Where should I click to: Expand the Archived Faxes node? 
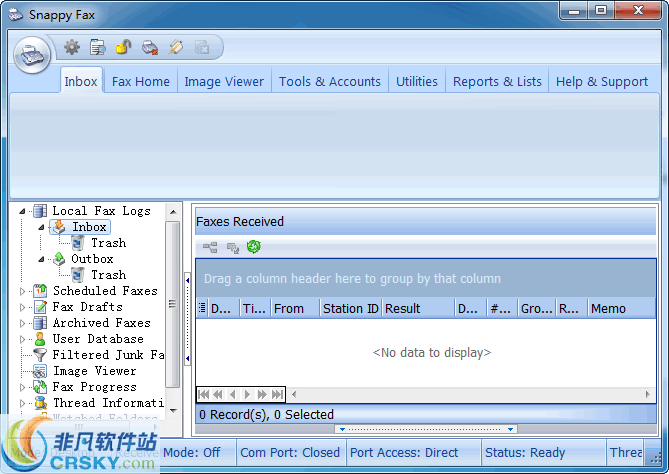[22, 323]
